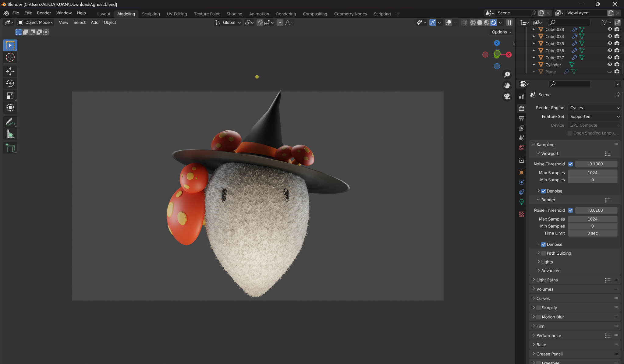Open the Object Mode dropdown
This screenshot has height=364, width=624.
click(x=35, y=23)
